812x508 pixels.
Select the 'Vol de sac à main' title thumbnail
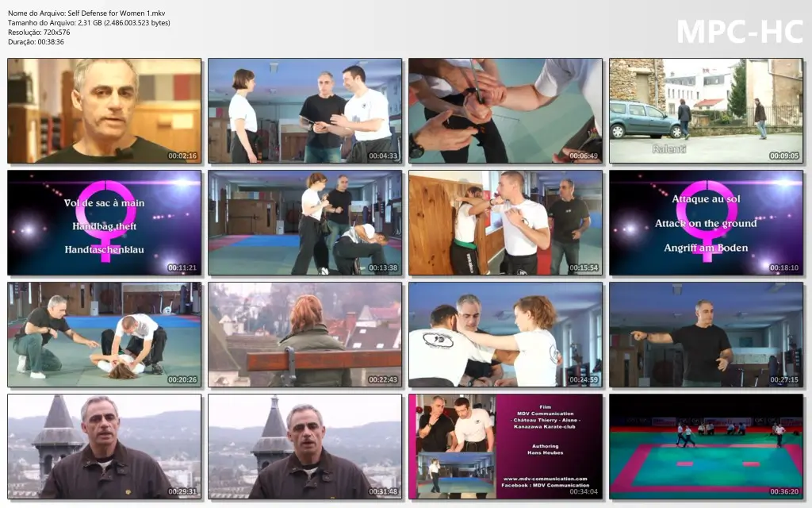(104, 222)
